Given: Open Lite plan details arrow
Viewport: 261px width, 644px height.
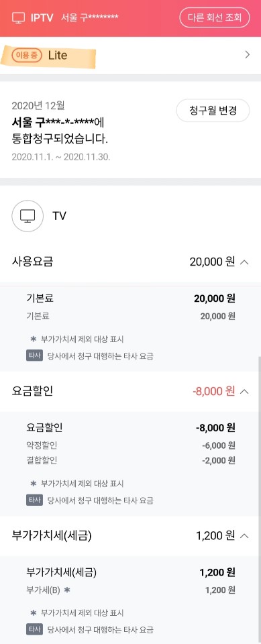Looking at the screenshot, I should (247, 54).
